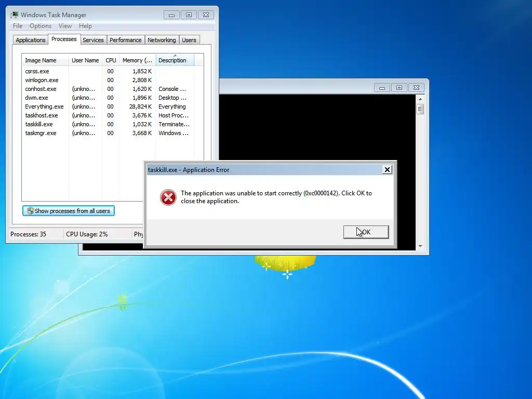Click the red error icon in dialog
The width and height of the screenshot is (532, 399).
(168, 197)
